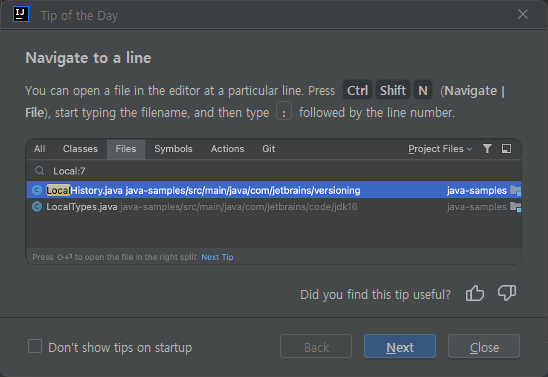Click the disabled Back button
Image resolution: width=548 pixels, height=377 pixels.
(x=316, y=346)
